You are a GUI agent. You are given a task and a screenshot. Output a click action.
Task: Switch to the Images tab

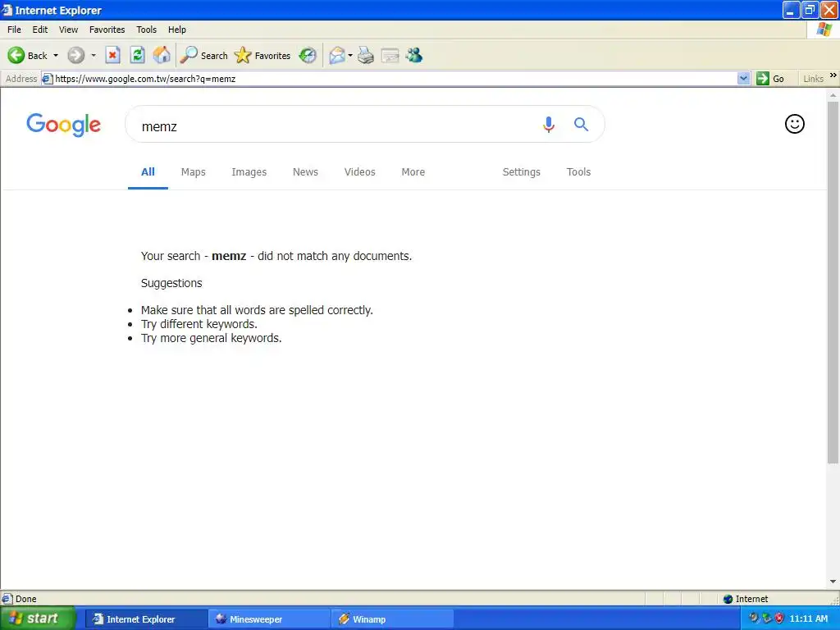coord(249,172)
